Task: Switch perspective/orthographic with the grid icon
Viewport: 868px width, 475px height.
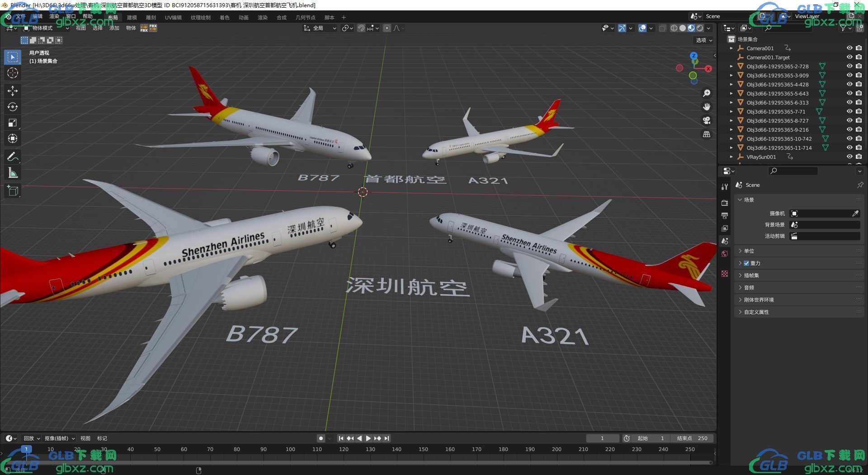Action: tap(707, 134)
